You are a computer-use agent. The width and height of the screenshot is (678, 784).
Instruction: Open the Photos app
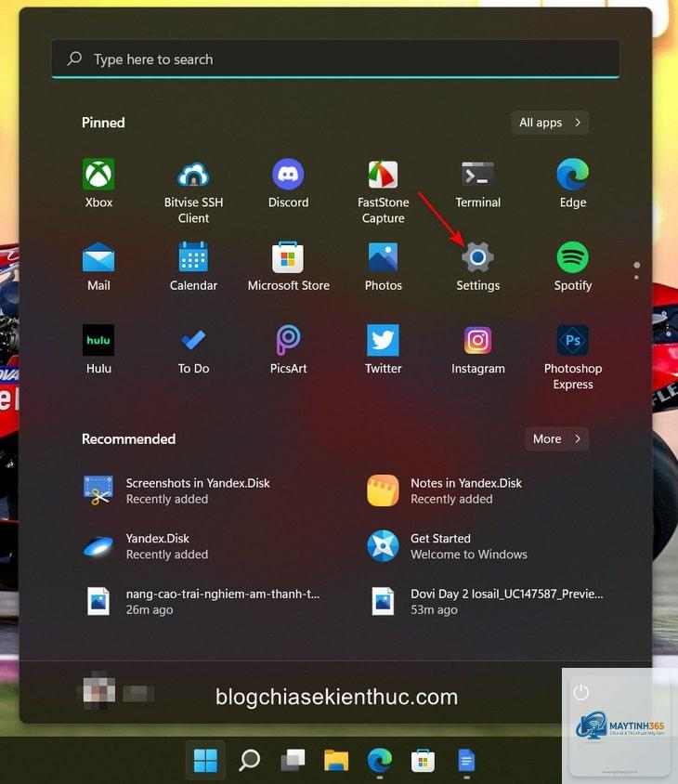(383, 267)
